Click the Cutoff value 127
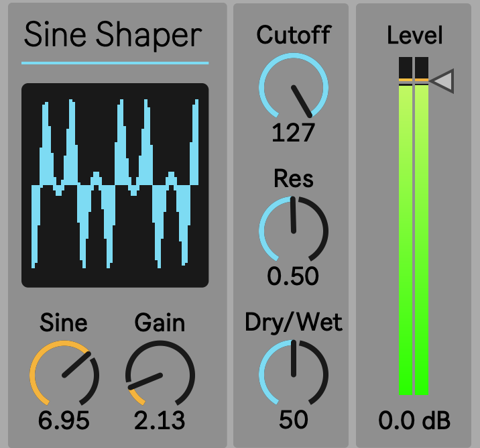Viewport: 480px width, 448px height. 293,133
